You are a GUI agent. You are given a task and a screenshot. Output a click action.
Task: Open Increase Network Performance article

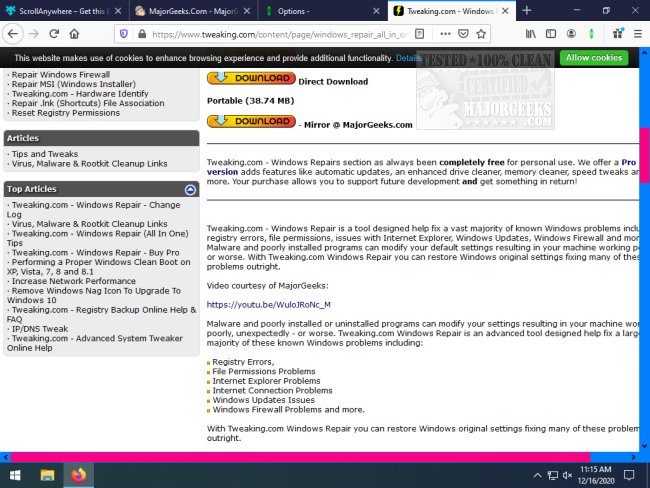(74, 281)
